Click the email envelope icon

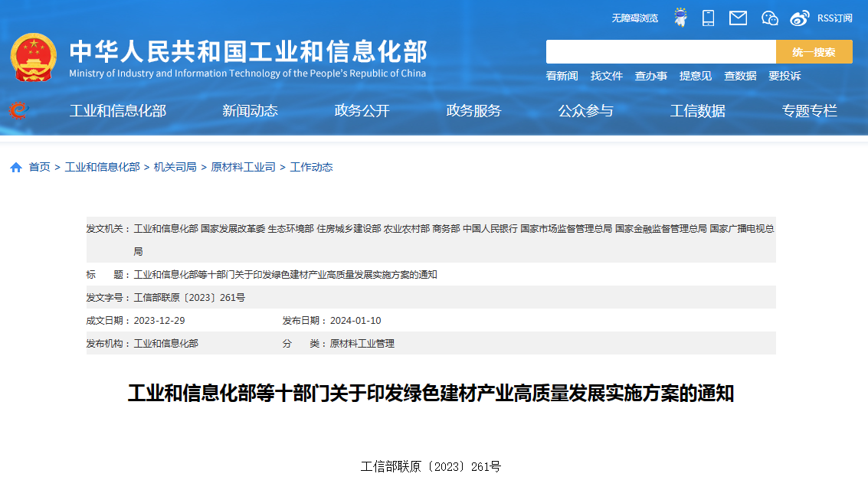point(738,18)
